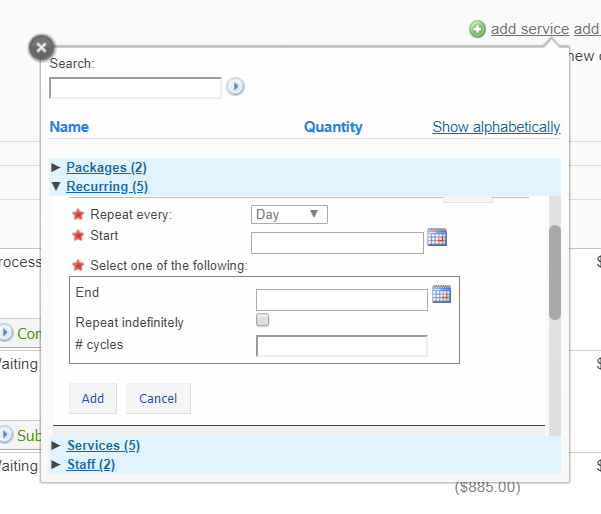
Task: Open the End date calendar picker
Action: pos(441,294)
